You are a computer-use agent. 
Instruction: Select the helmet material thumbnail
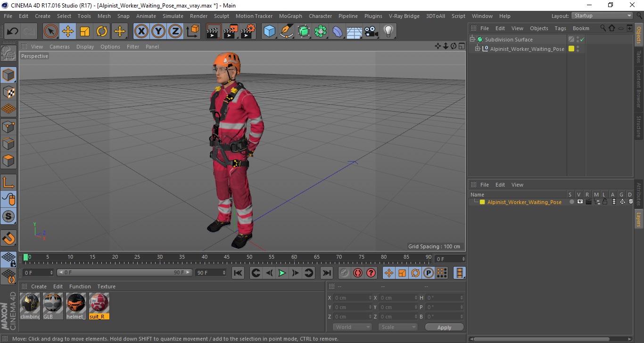tap(76, 306)
